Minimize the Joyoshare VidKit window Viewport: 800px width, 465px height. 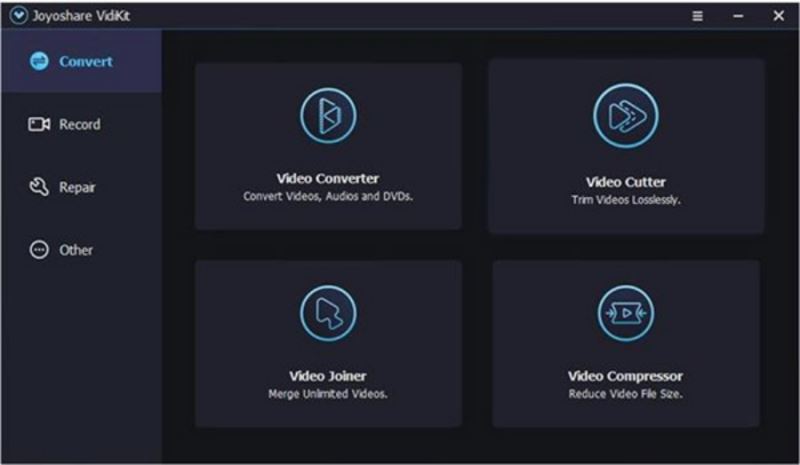(x=738, y=16)
